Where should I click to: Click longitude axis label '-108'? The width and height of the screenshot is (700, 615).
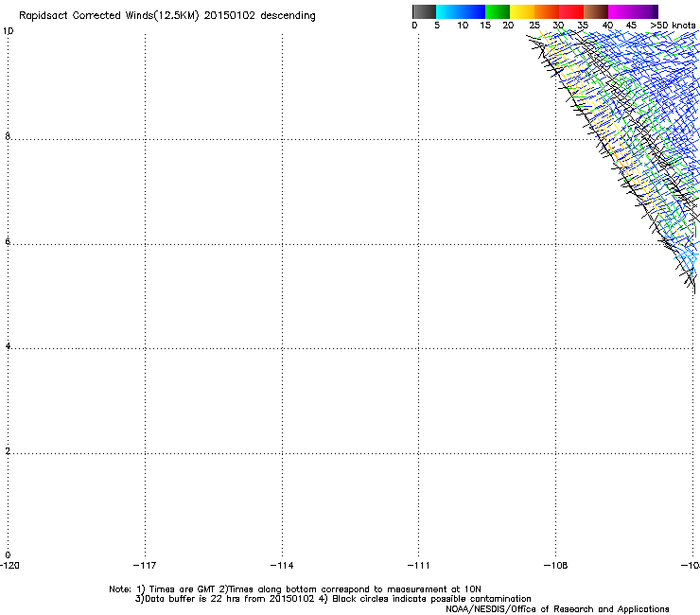click(555, 566)
